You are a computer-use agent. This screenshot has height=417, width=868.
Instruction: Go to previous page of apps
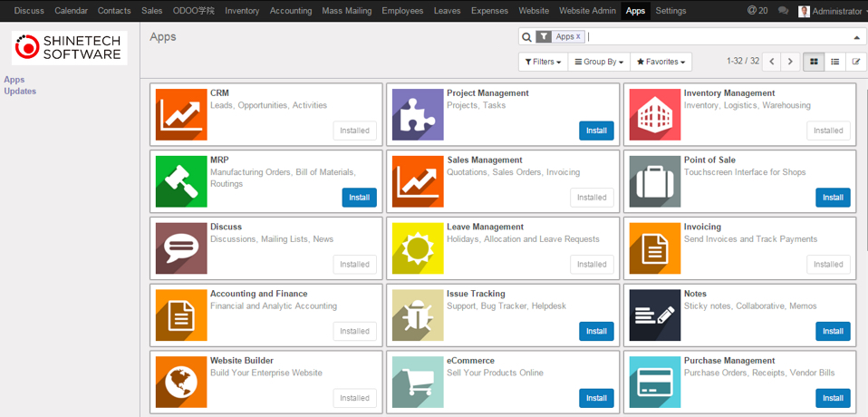[771, 62]
